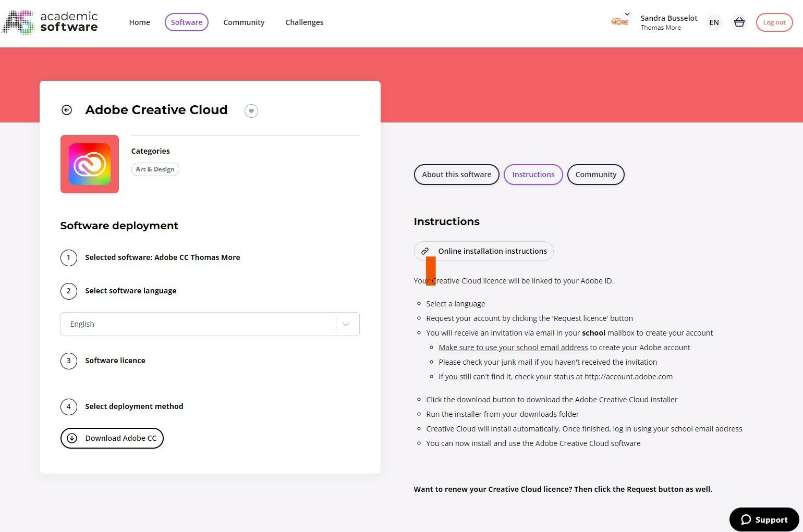Expand the institution switcher chevron
The height and width of the screenshot is (532, 803).
(627, 14)
